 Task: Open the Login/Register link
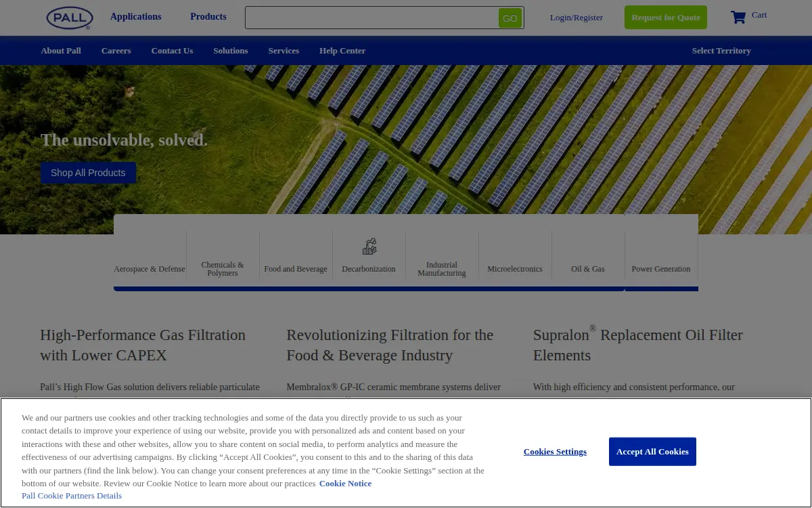pyautogui.click(x=577, y=18)
